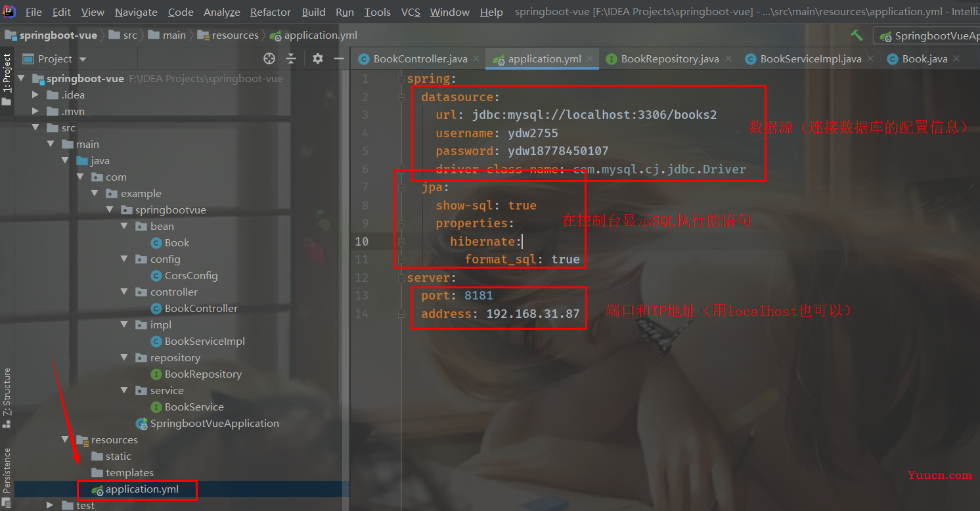Collapse the java folder
980x511 pixels.
(66, 161)
